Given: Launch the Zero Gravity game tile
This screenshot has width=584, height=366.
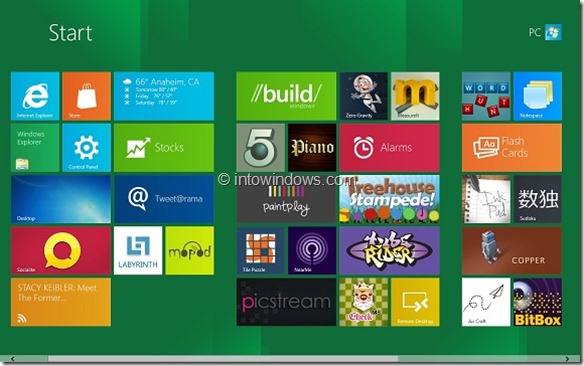Looking at the screenshot, I should (x=364, y=96).
